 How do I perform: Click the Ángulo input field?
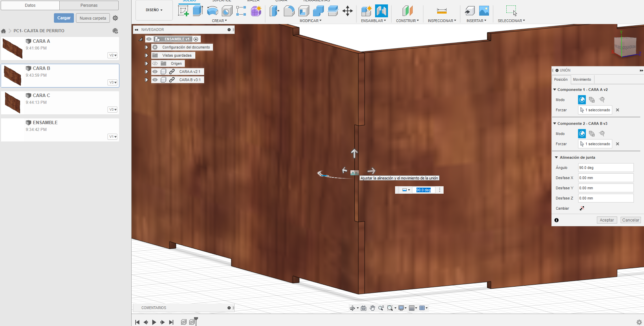[x=606, y=168]
